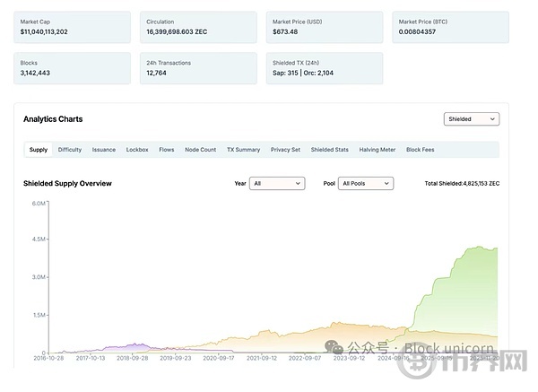Open the Privacy Set tab
Image resolution: width=538 pixels, height=392 pixels.
pos(286,150)
